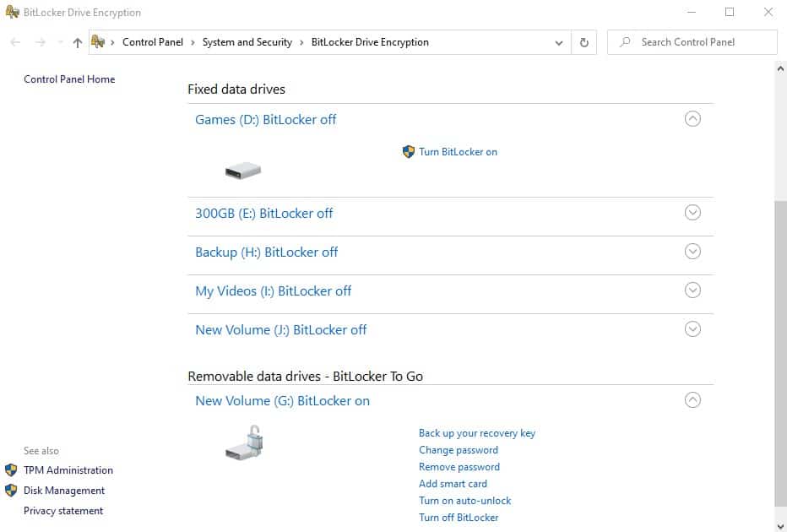Expand the arrow after System and Security breadcrumb

click(301, 43)
